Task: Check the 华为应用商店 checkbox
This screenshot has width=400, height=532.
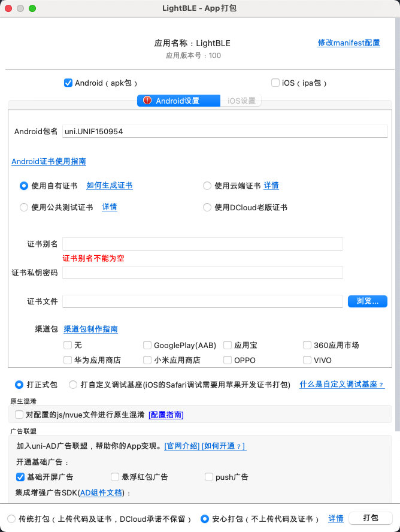Action: (x=68, y=360)
